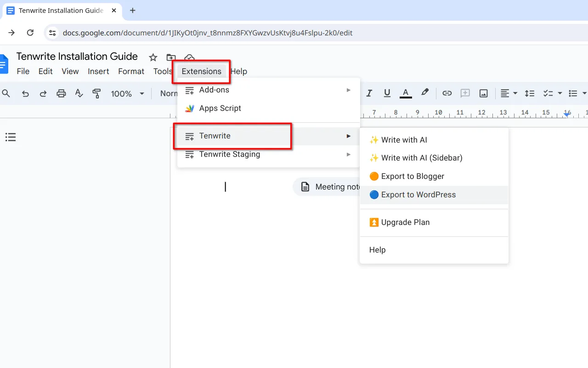Image resolution: width=588 pixels, height=368 pixels.
Task: Open the highlight color picker
Action: tap(425, 93)
